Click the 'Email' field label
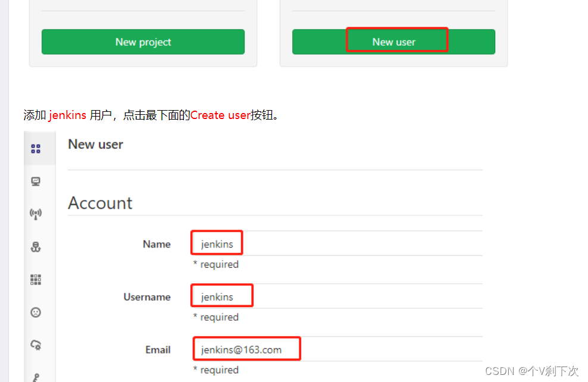The image size is (588, 382). [x=158, y=350]
